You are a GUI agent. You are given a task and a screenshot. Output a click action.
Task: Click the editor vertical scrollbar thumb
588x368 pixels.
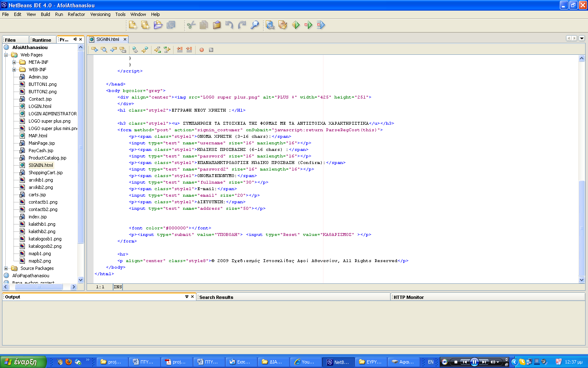pos(582,228)
